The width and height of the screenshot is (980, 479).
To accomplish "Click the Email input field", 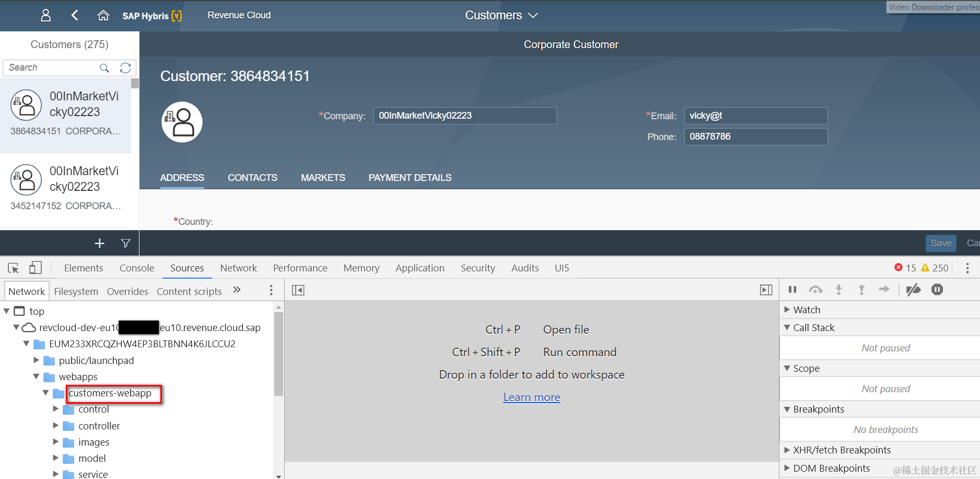I will tap(755, 116).
